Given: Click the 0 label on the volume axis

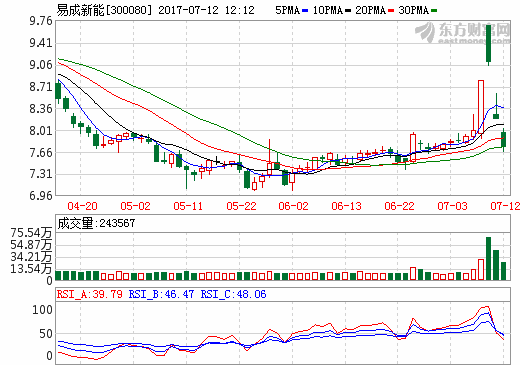Looking at the screenshot, I should [49, 281].
